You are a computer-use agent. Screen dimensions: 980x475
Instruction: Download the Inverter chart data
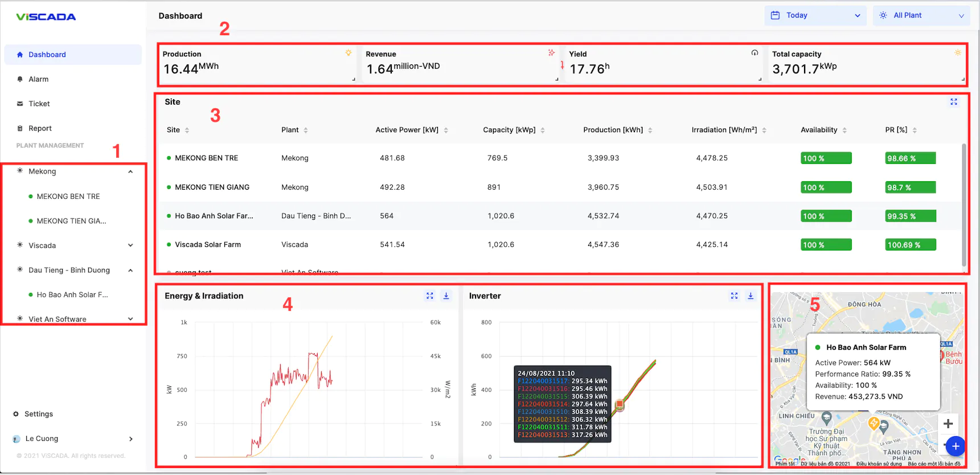[x=751, y=296]
